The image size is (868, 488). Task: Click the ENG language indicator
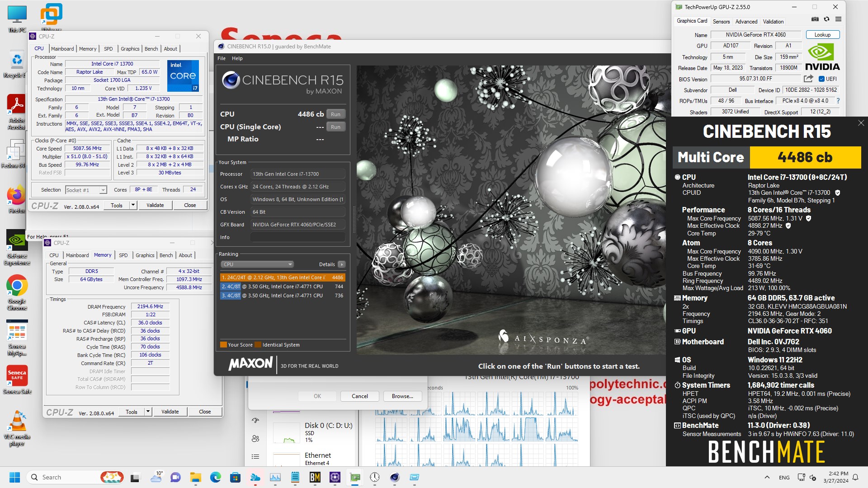784,477
